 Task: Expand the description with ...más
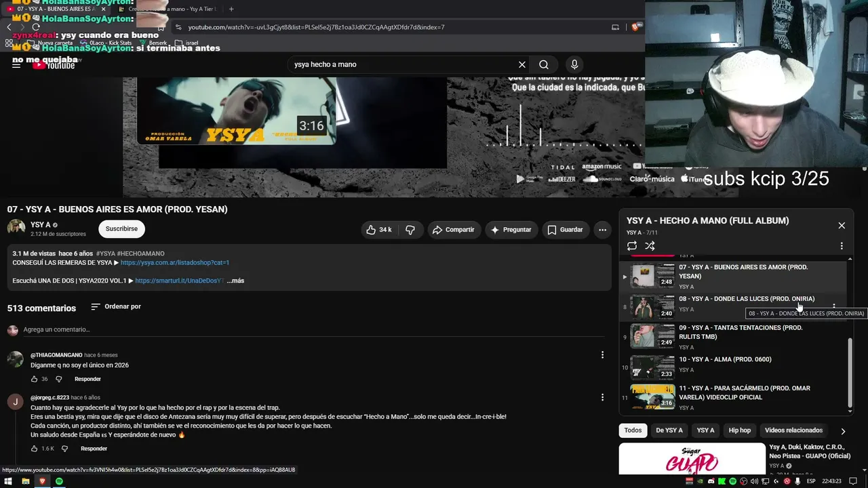(236, 281)
